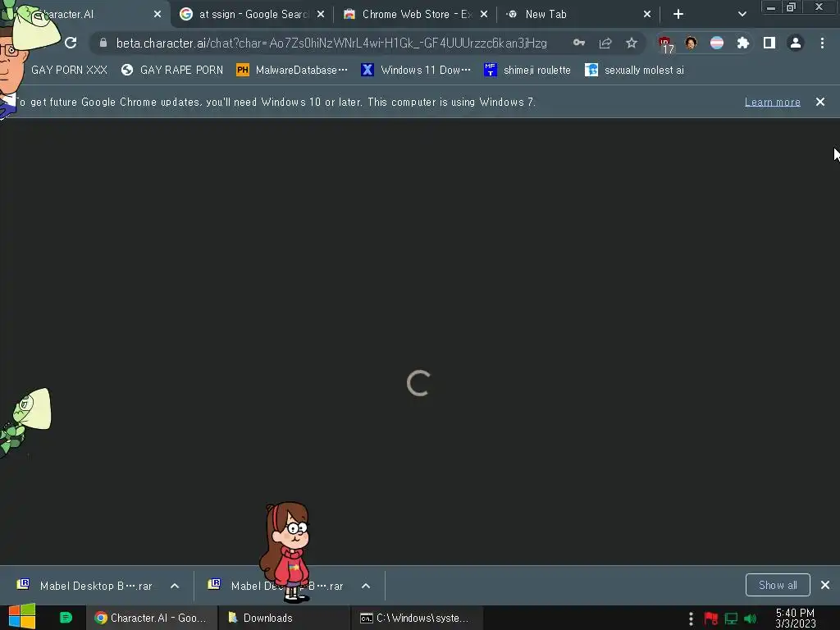
Task: Open the C:\Windows\syste… command window
Action: pos(417,618)
